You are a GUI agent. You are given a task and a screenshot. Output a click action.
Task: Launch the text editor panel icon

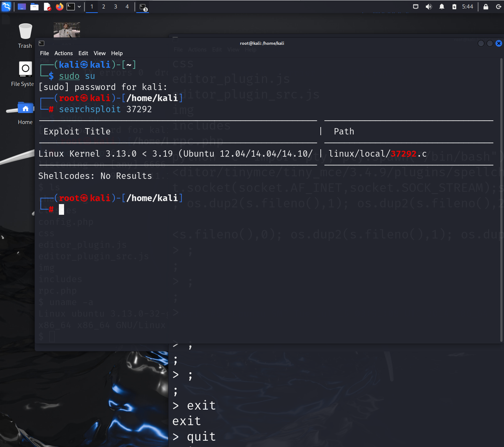(47, 7)
